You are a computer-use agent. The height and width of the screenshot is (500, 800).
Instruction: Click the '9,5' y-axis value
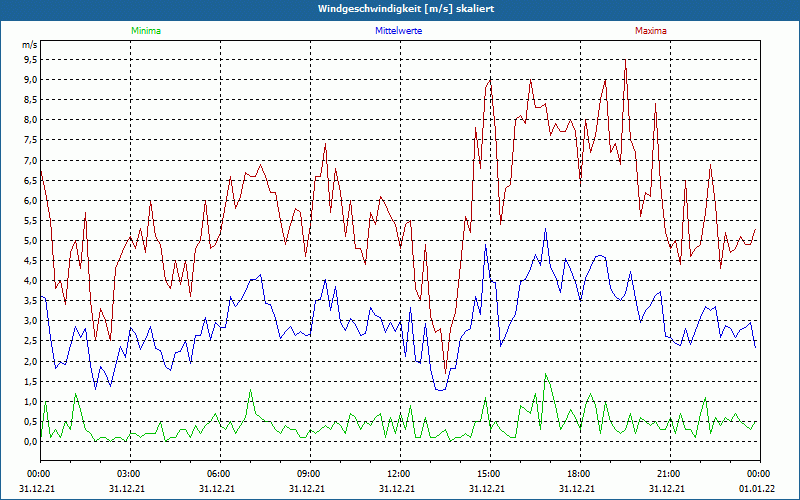point(31,60)
